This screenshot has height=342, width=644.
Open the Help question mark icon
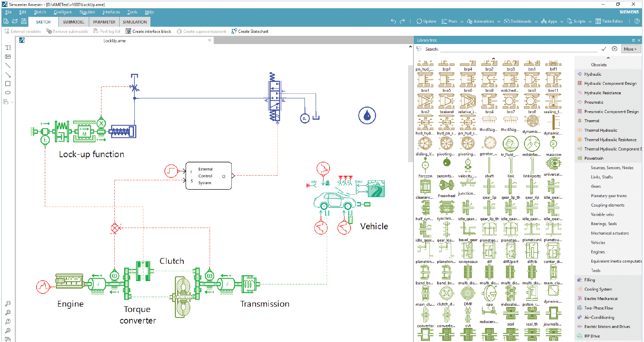pyautogui.click(x=637, y=21)
